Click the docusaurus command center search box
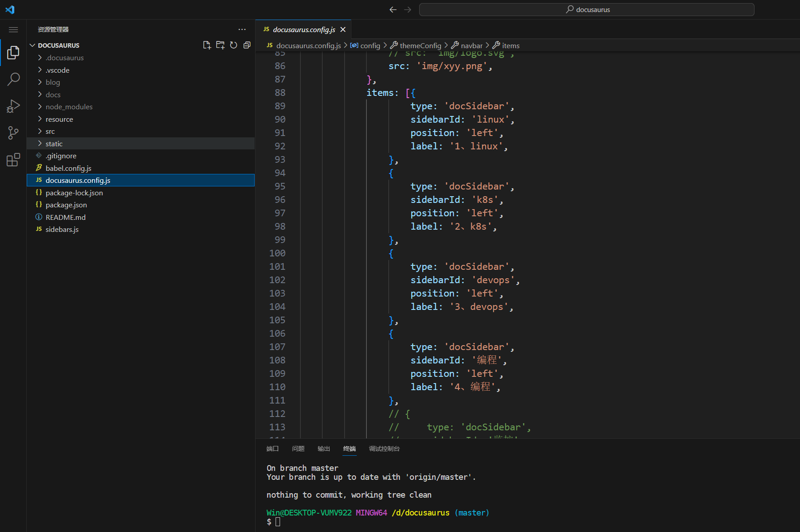 586,9
